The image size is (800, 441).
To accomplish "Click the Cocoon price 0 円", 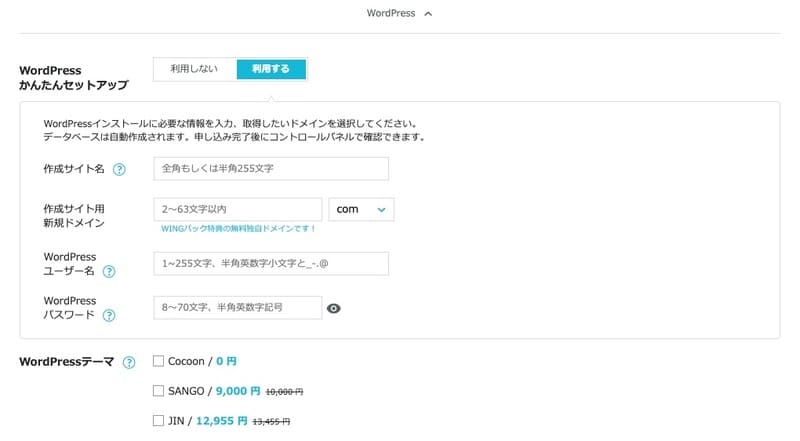I will click(x=226, y=361).
